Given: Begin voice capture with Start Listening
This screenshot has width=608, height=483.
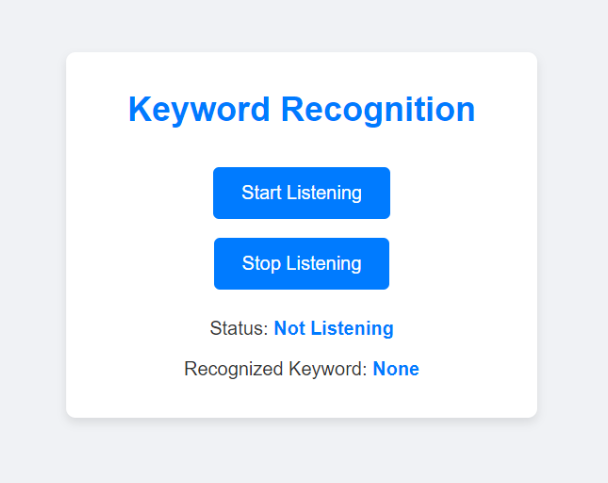Looking at the screenshot, I should pos(301,193).
